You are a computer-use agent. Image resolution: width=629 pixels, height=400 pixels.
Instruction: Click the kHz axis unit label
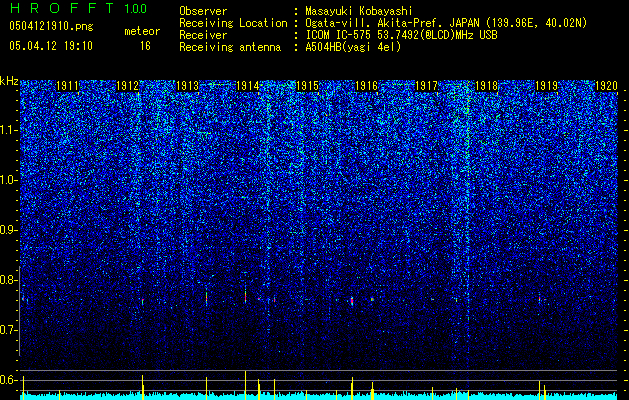click(9, 81)
